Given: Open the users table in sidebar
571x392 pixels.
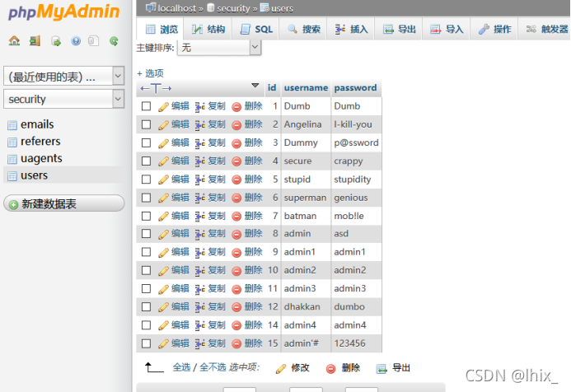Looking at the screenshot, I should pos(35,175).
